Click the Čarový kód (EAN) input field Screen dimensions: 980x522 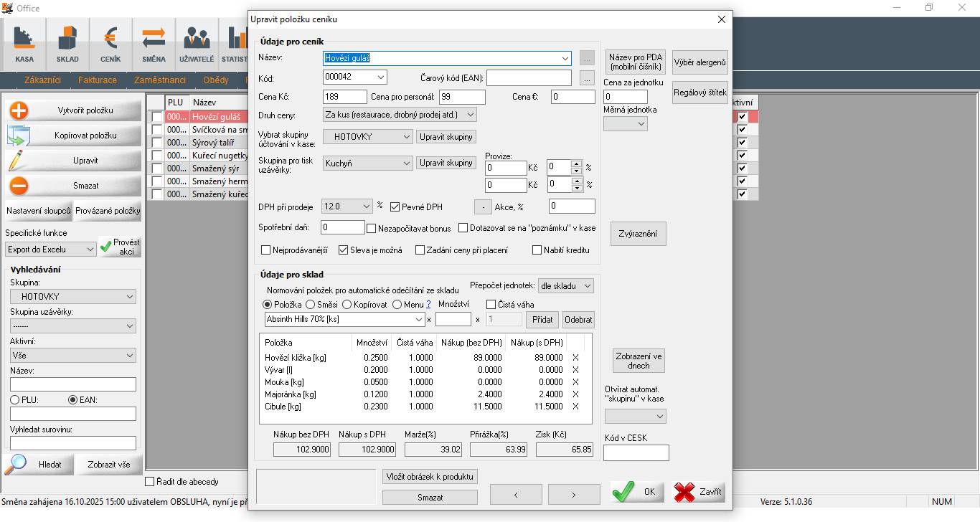tap(529, 77)
